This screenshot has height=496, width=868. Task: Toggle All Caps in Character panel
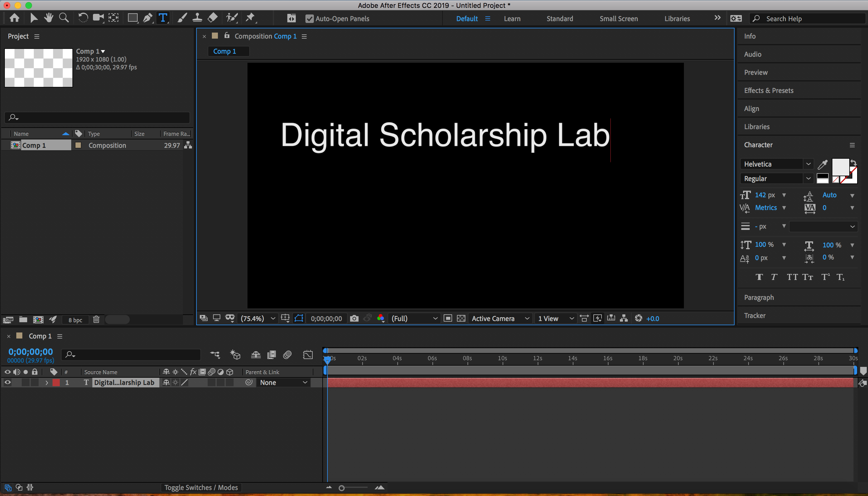(x=792, y=277)
